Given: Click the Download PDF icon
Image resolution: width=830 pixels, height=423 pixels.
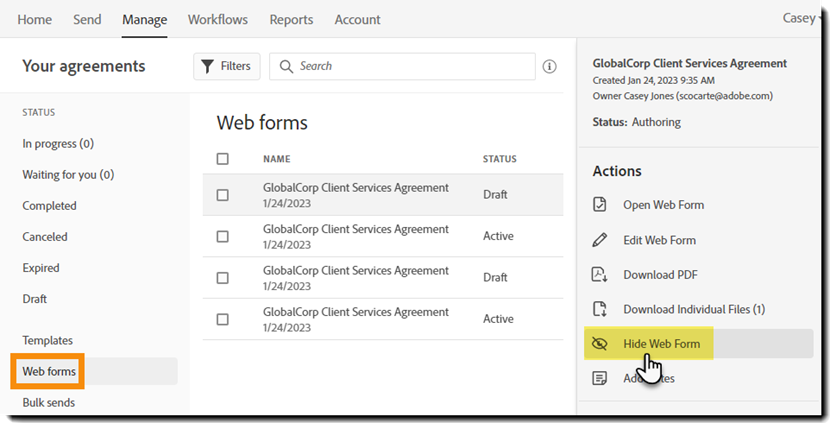Looking at the screenshot, I should (600, 275).
